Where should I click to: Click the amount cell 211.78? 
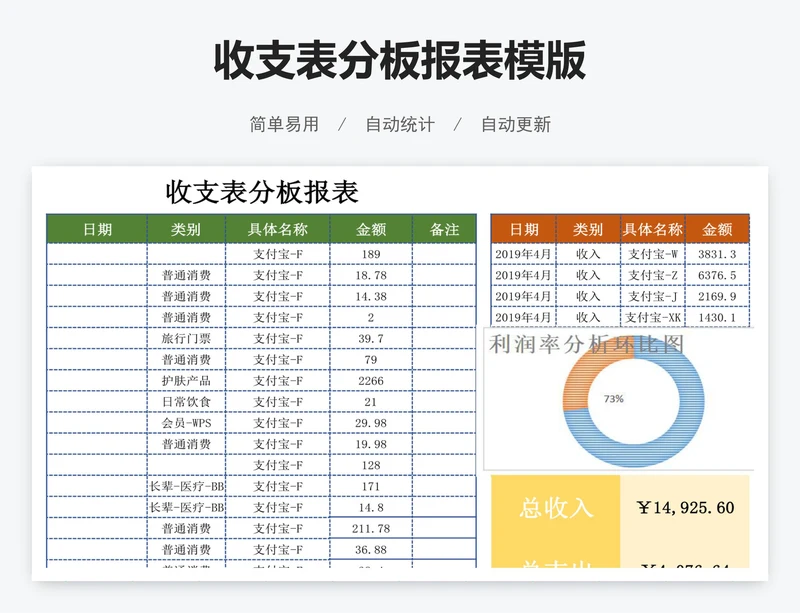pyautogui.click(x=371, y=528)
